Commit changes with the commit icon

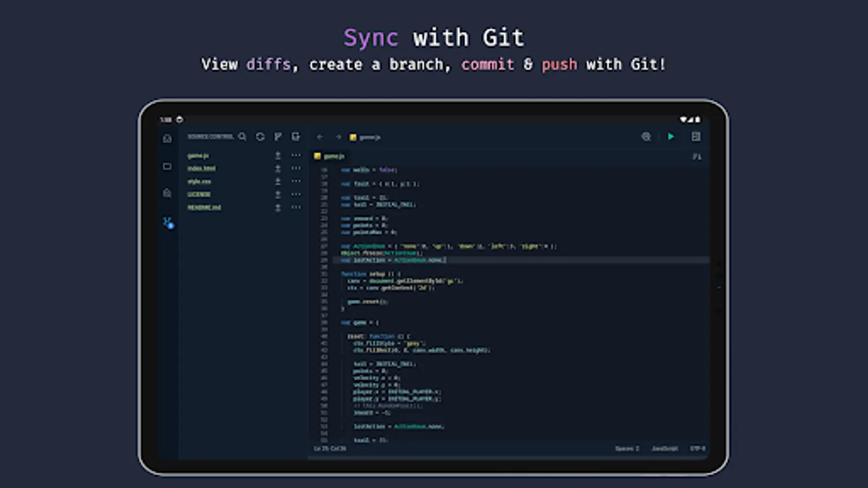pos(296,137)
